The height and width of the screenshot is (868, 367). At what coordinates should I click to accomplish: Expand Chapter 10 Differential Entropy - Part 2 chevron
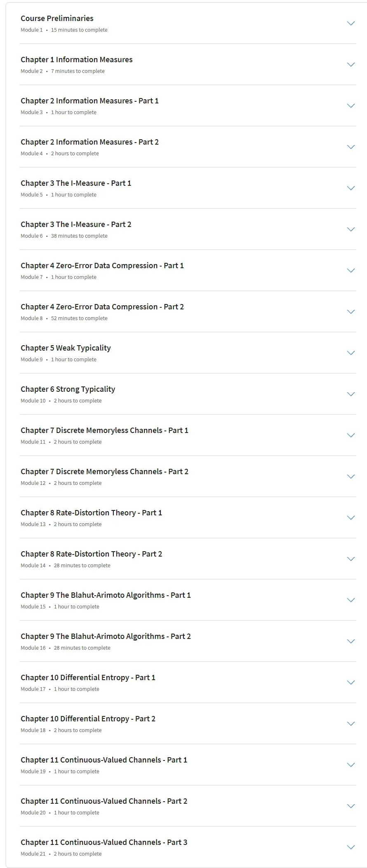click(351, 724)
